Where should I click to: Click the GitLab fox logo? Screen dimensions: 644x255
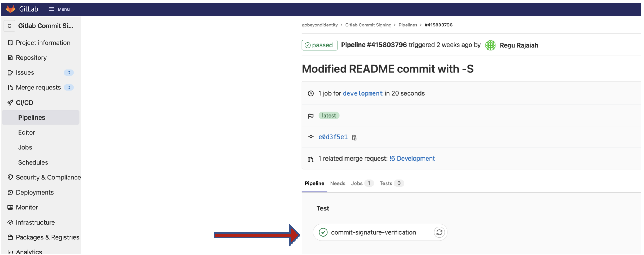click(x=11, y=9)
